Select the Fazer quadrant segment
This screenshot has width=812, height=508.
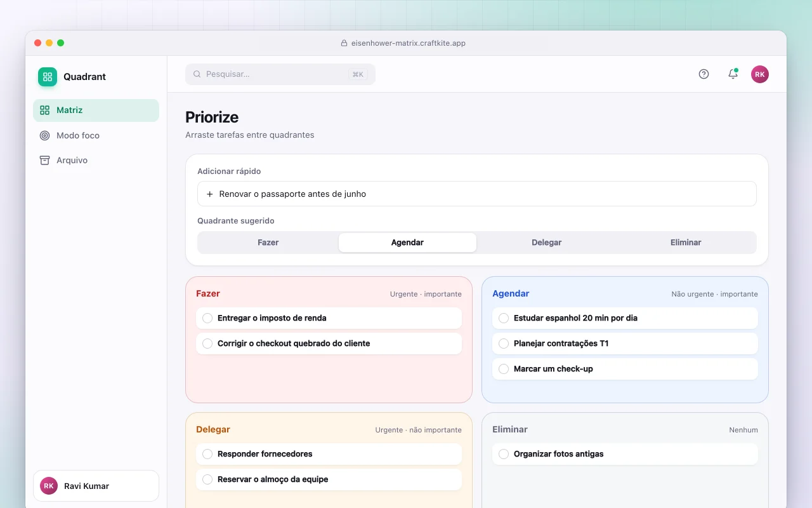point(268,243)
